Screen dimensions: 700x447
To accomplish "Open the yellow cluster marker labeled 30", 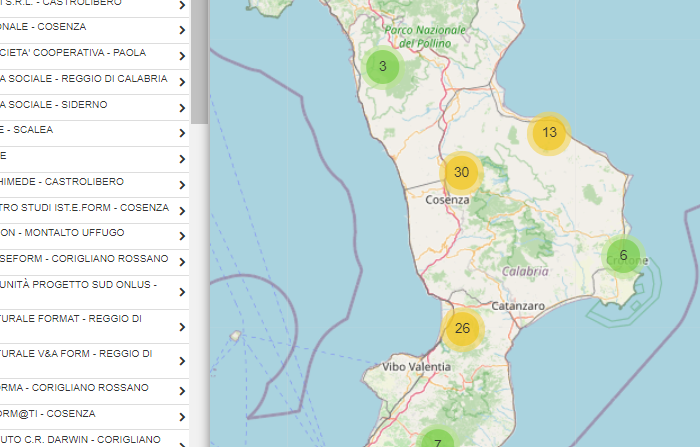I will (x=462, y=173).
